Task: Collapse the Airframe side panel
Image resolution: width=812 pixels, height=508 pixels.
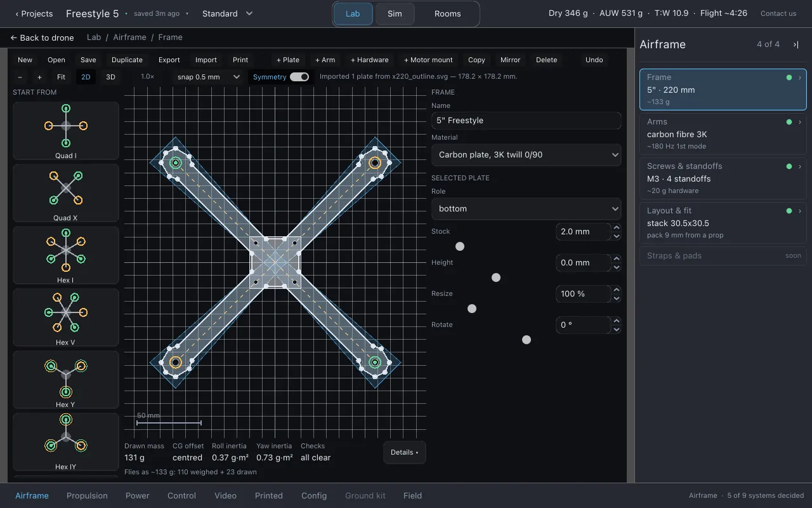Action: click(x=796, y=44)
